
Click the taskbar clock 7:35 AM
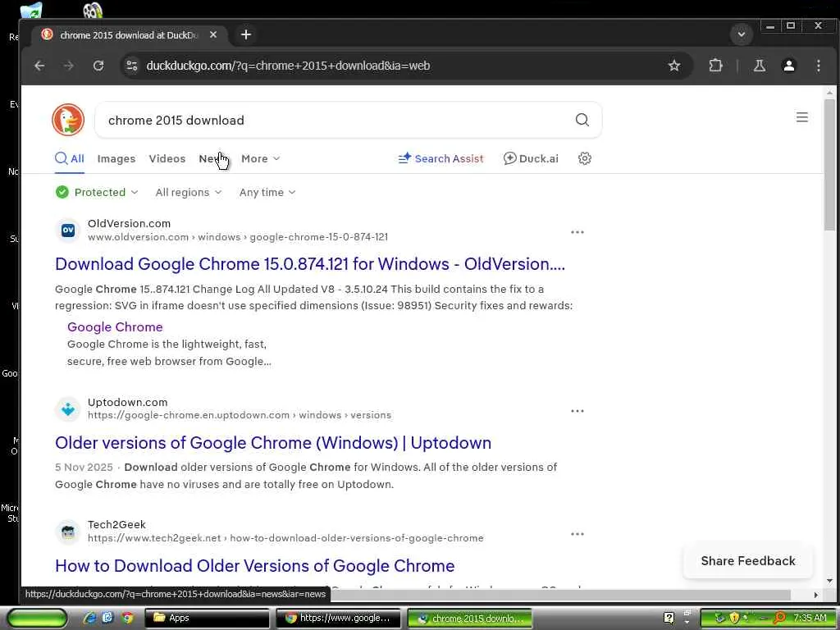[x=810, y=618]
